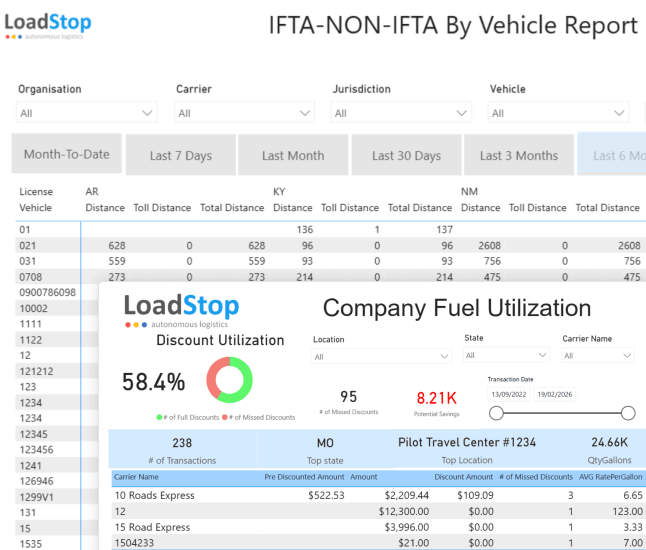This screenshot has width=646, height=550.
Task: Click the '8.21K' Potential Savings card
Action: point(436,404)
